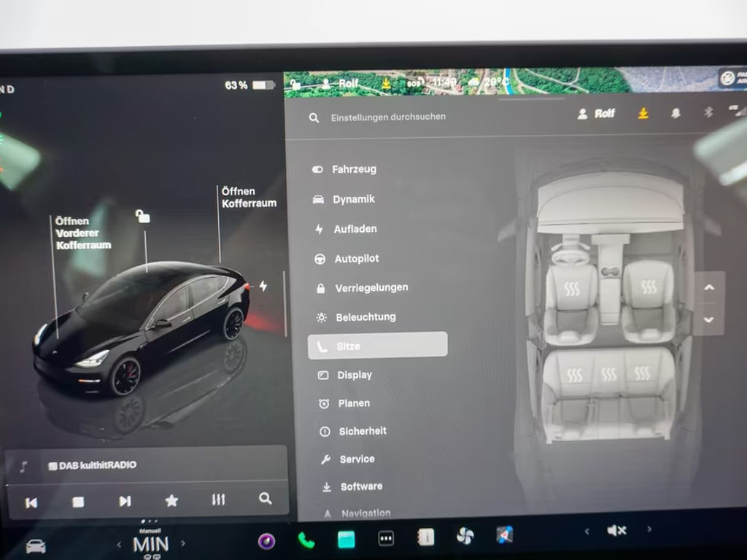Tap the unlock padlock icon above car
This screenshot has width=747, height=560.
click(142, 216)
